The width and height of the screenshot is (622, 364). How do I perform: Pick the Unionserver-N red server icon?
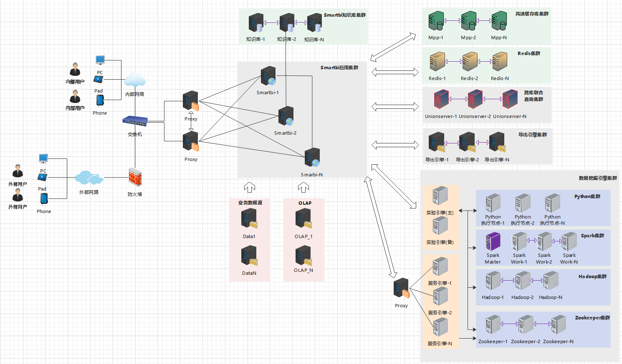(510, 99)
